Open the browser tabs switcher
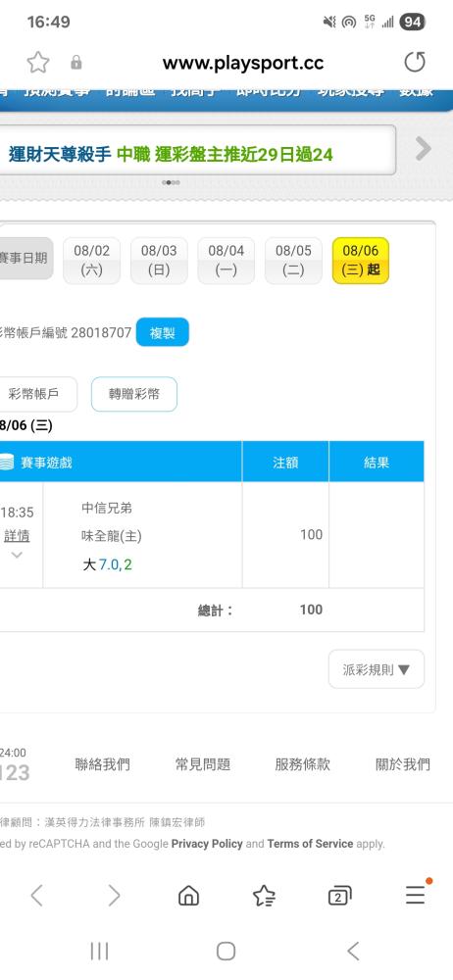453x980 pixels. 339,896
